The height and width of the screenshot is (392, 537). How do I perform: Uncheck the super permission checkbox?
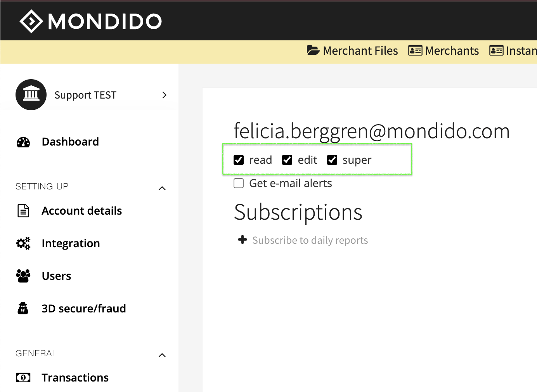point(332,160)
